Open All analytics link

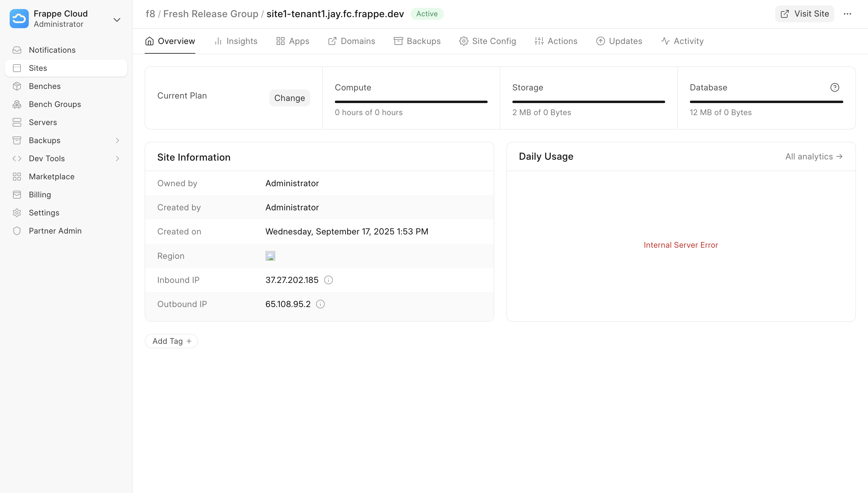[813, 156]
